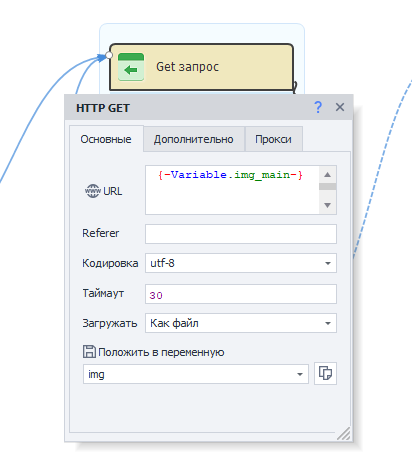Switch to the Дополнительно tab
The width and height of the screenshot is (412, 452).
(193, 139)
